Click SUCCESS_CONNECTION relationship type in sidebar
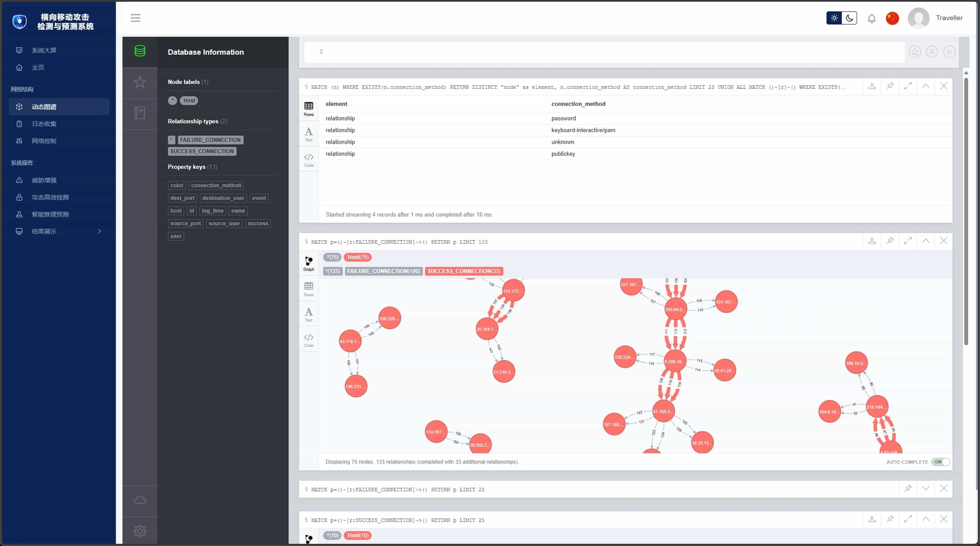 tap(202, 151)
